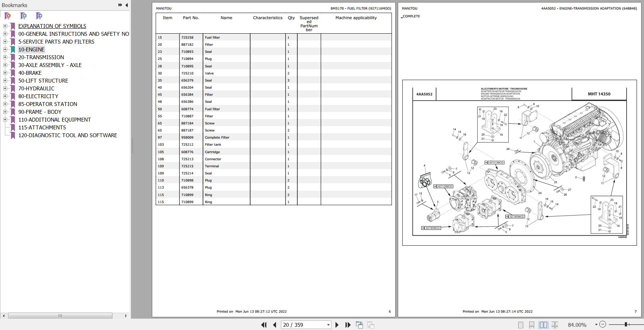Select the 10-ENGINE bookmark
Screen dimensions: 644x330
tap(31, 50)
